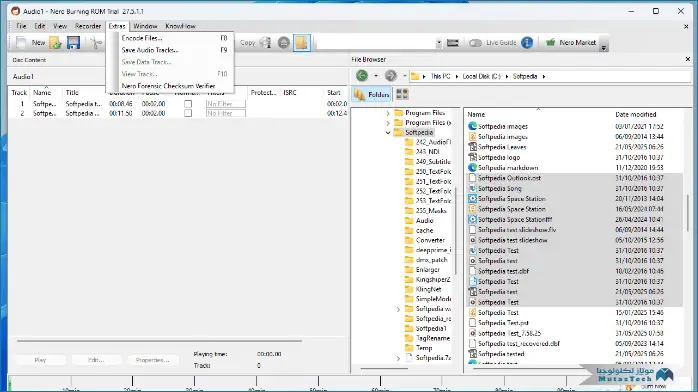Click the Play button
Image resolution: width=698 pixels, height=392 pixels.
click(41, 360)
